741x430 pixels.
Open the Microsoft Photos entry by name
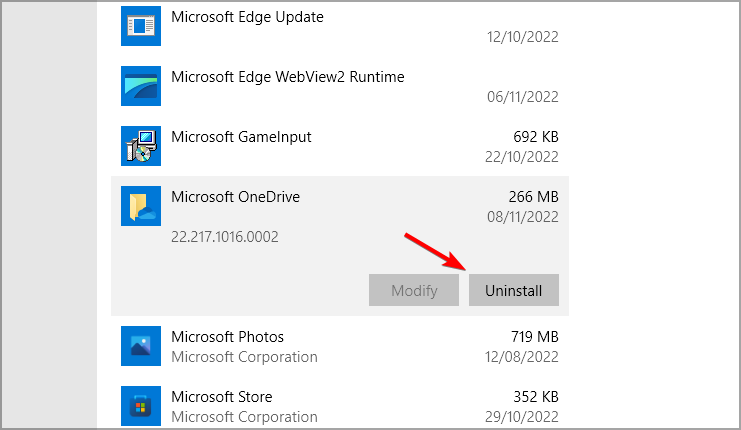(227, 337)
